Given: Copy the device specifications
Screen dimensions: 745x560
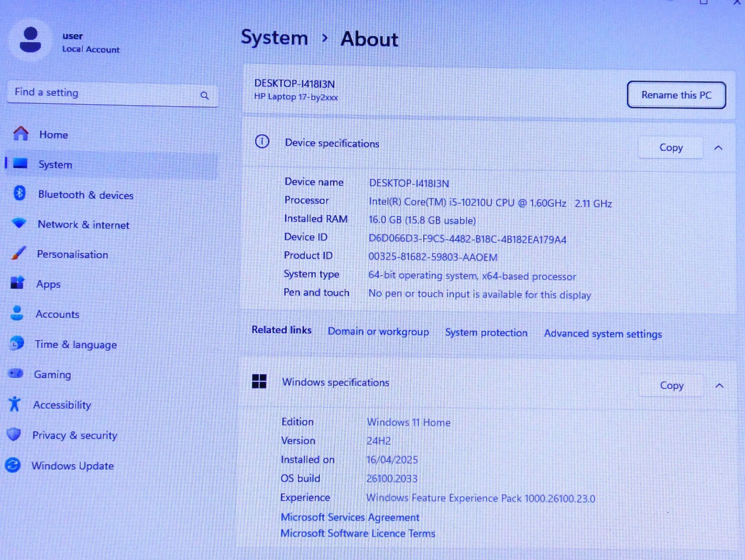Looking at the screenshot, I should click(x=671, y=148).
